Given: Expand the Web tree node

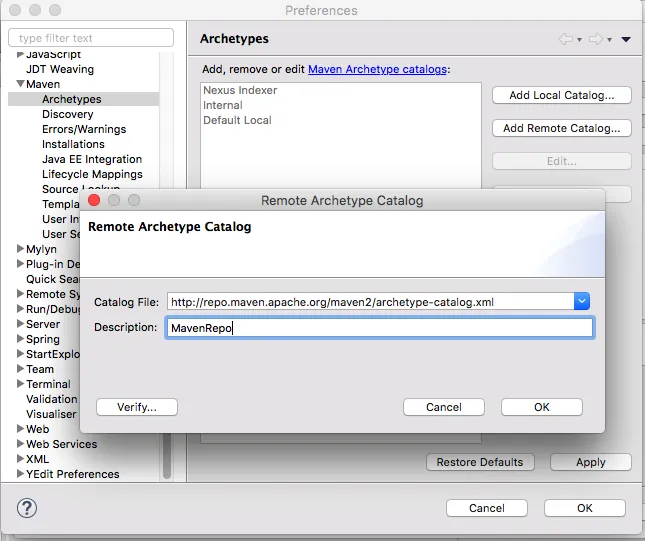Looking at the screenshot, I should tap(20, 429).
